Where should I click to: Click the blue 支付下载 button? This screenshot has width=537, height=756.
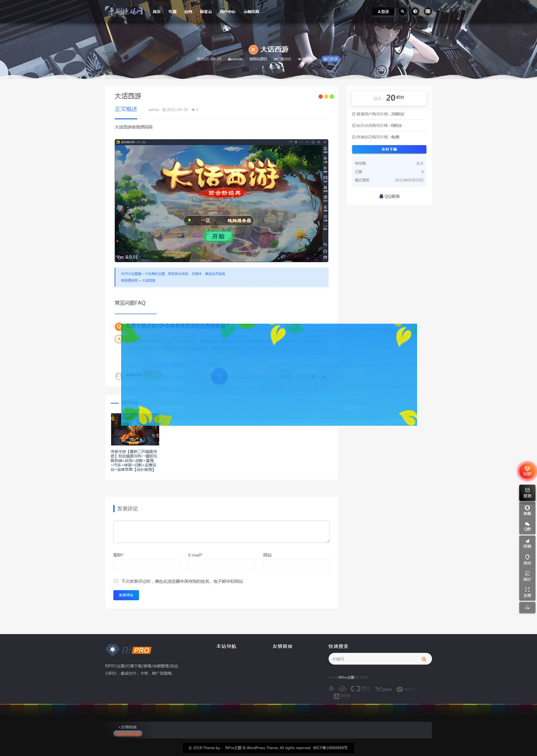389,149
